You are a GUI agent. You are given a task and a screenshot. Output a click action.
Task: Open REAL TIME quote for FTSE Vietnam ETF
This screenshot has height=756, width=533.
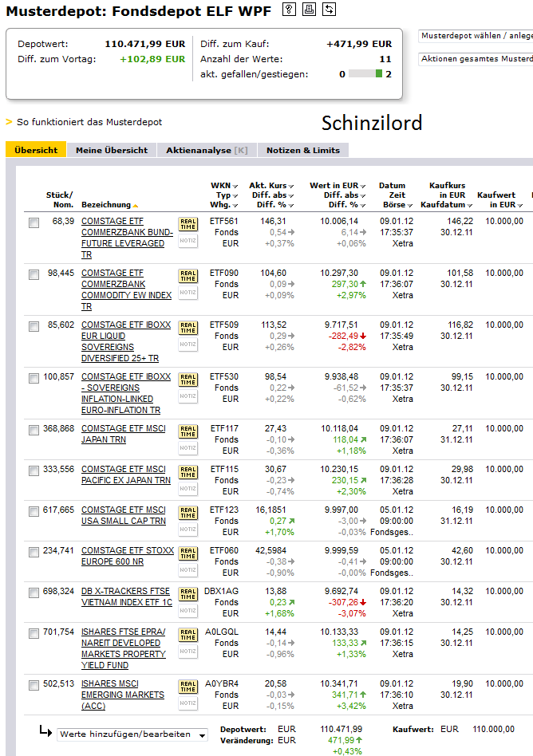[x=188, y=594]
